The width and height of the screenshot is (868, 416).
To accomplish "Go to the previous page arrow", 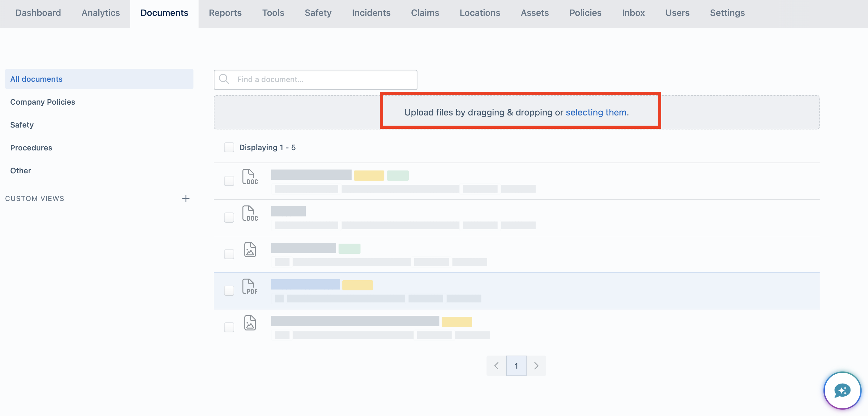I will coord(496,366).
